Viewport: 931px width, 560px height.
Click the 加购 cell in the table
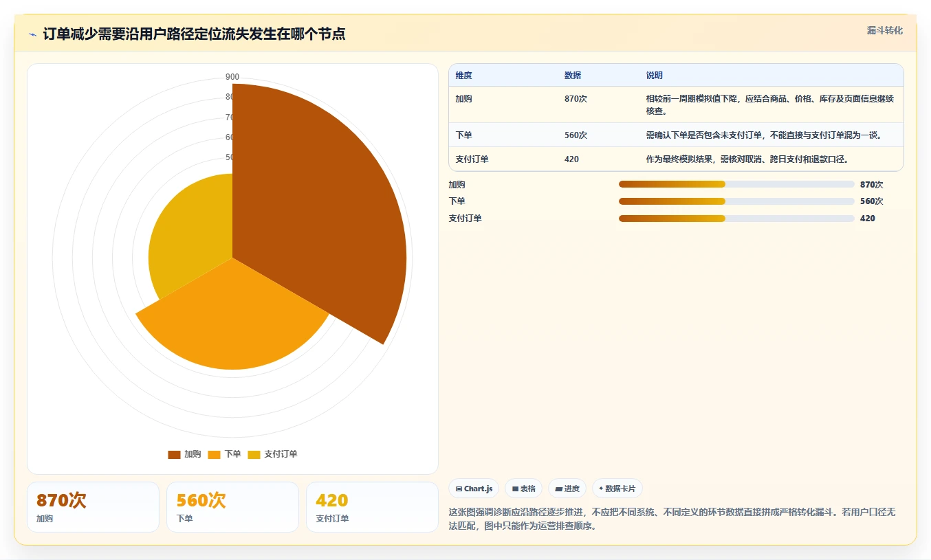[x=463, y=99]
